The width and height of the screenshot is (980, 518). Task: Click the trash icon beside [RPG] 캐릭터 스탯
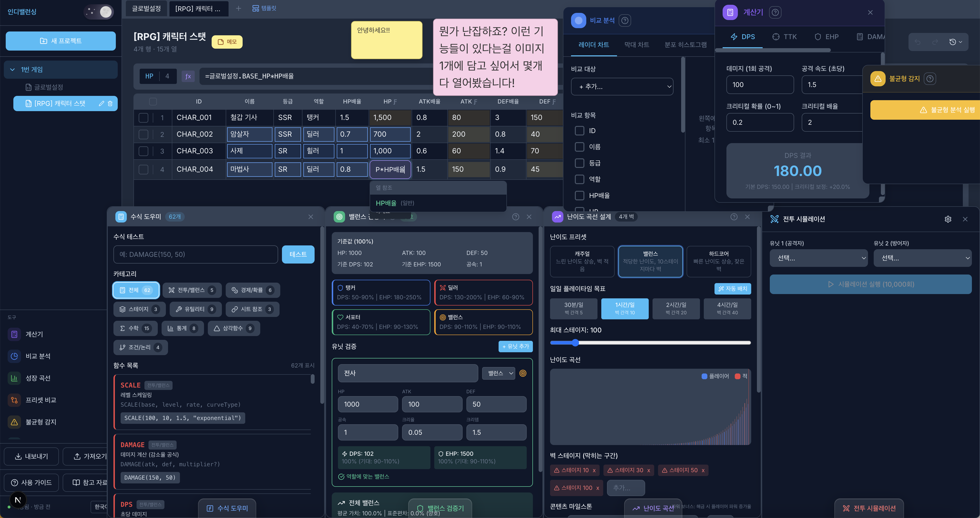click(x=110, y=104)
